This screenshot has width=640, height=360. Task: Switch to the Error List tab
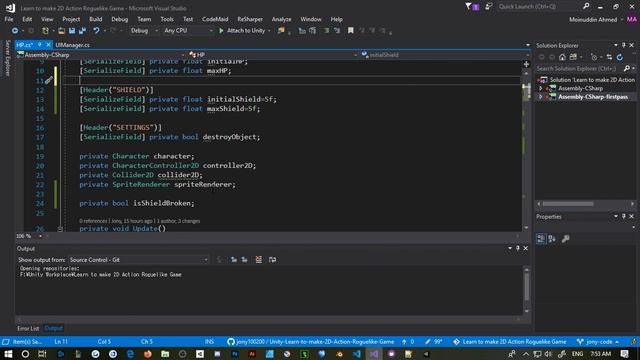pyautogui.click(x=28, y=328)
